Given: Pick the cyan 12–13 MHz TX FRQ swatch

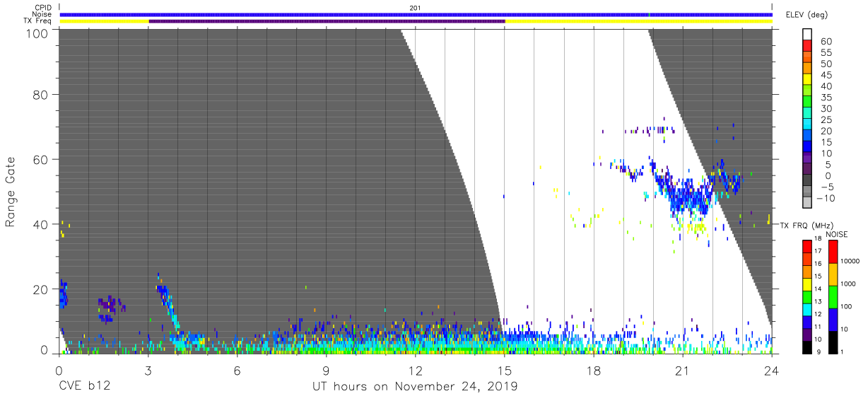Looking at the screenshot, I should click(x=807, y=308).
